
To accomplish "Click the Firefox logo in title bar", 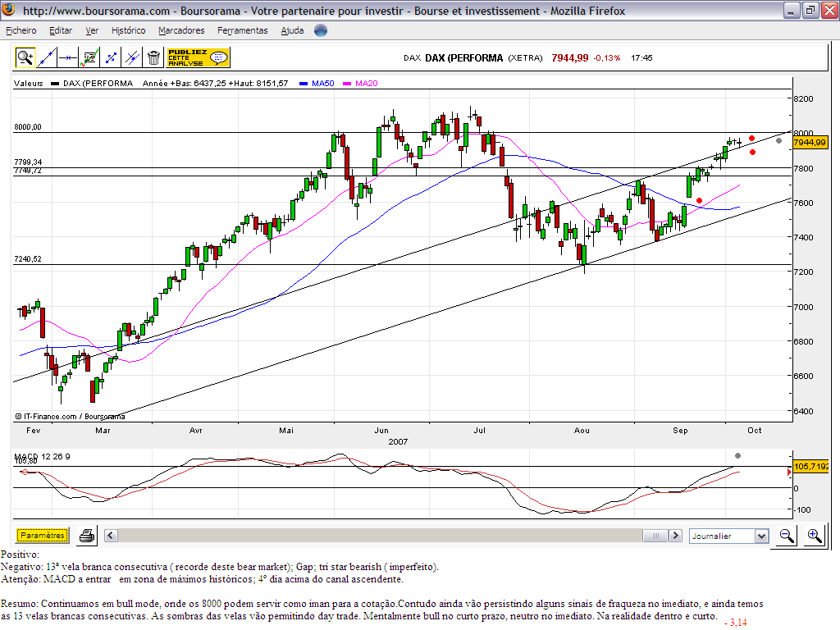I will pyautogui.click(x=8, y=10).
